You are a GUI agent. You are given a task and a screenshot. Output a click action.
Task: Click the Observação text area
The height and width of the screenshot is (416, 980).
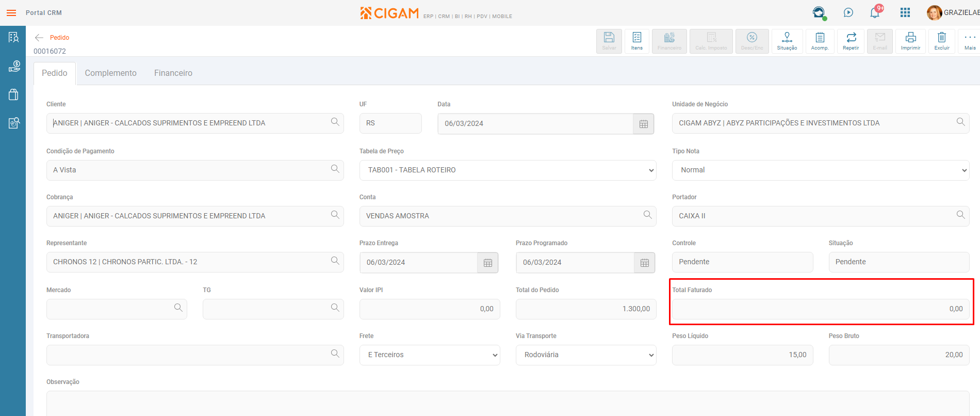pyautogui.click(x=508, y=404)
